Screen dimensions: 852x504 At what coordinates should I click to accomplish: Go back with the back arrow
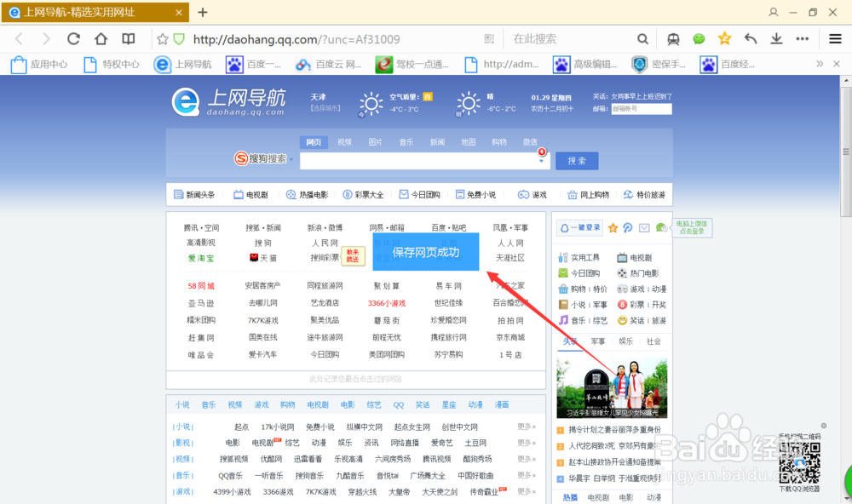(x=20, y=38)
